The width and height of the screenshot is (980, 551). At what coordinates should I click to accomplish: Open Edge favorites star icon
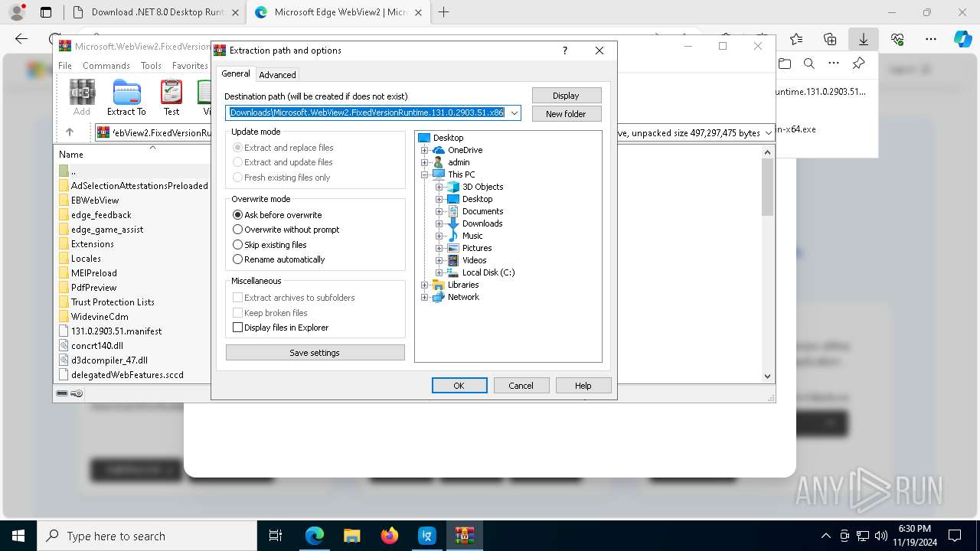[x=796, y=39]
